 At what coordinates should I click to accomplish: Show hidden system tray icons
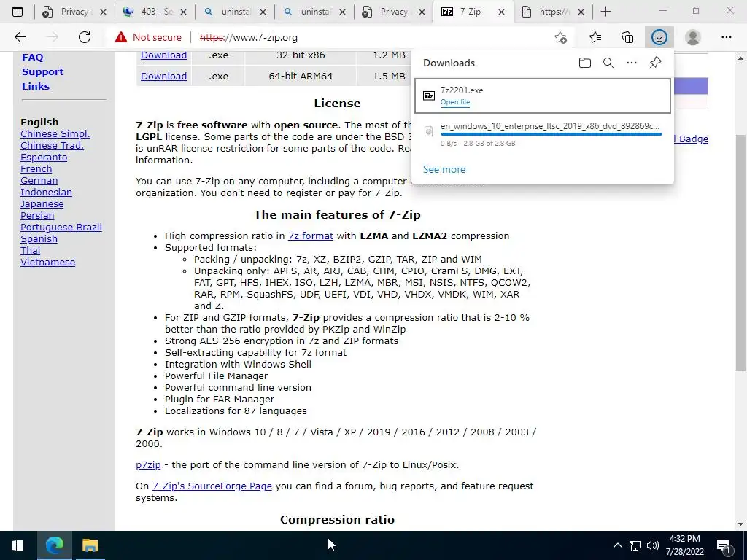pyautogui.click(x=617, y=545)
